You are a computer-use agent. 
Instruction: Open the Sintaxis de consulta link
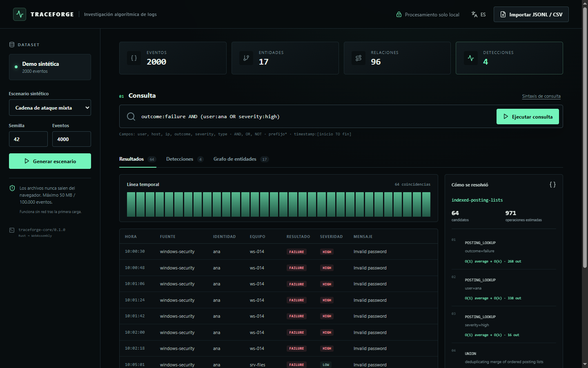541,96
